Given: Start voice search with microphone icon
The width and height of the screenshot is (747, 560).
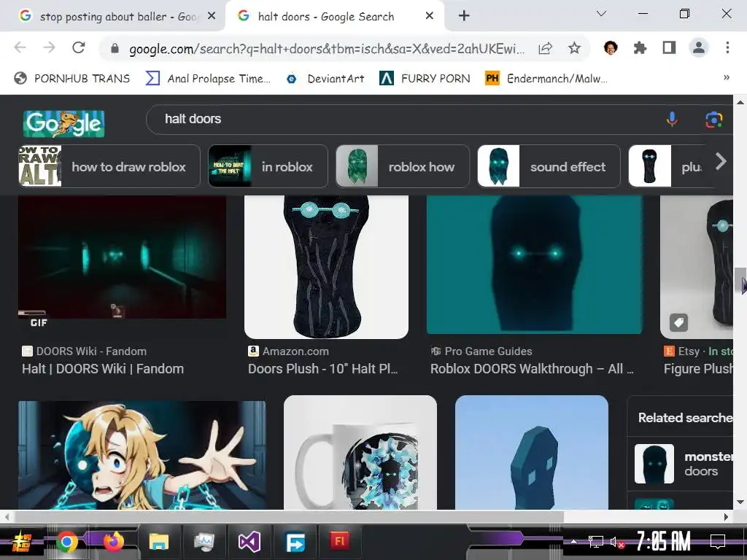Looking at the screenshot, I should pos(672,119).
